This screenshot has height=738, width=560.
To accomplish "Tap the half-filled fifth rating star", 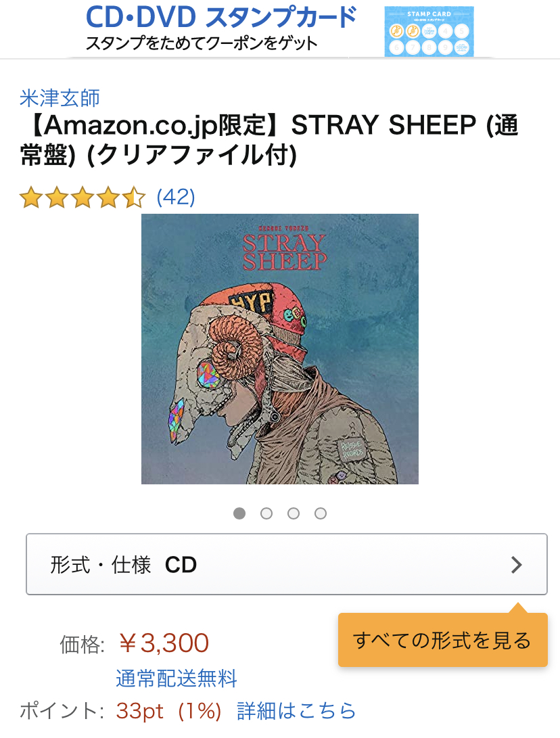I will click(134, 198).
